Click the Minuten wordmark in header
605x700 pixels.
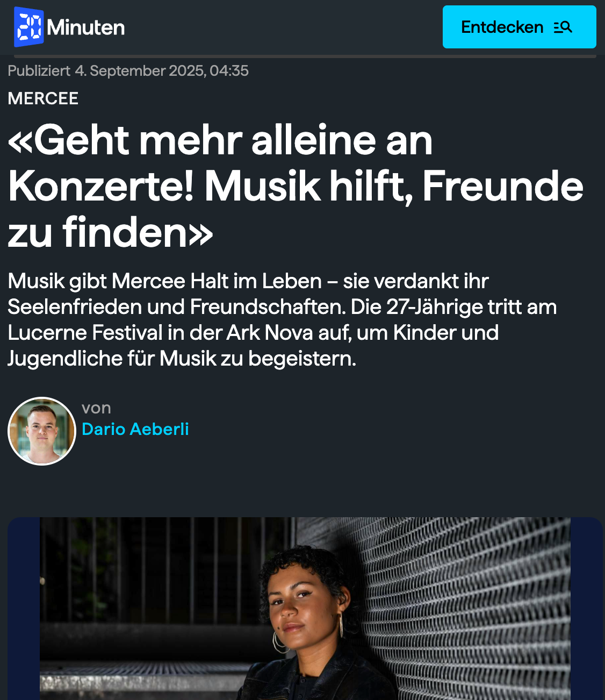click(x=86, y=27)
